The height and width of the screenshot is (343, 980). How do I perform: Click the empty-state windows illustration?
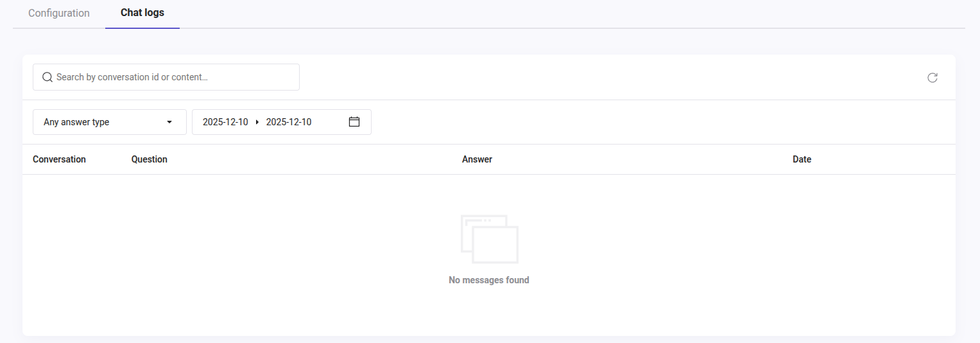(x=489, y=239)
